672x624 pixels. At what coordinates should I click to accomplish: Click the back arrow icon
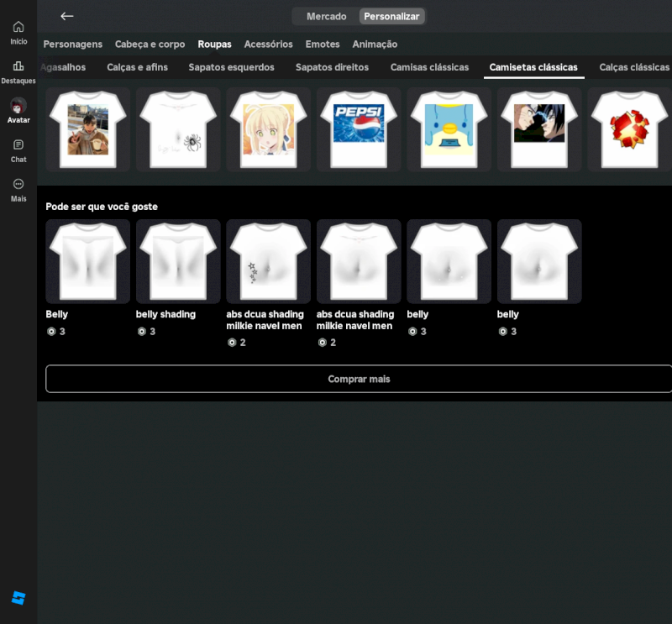(67, 16)
